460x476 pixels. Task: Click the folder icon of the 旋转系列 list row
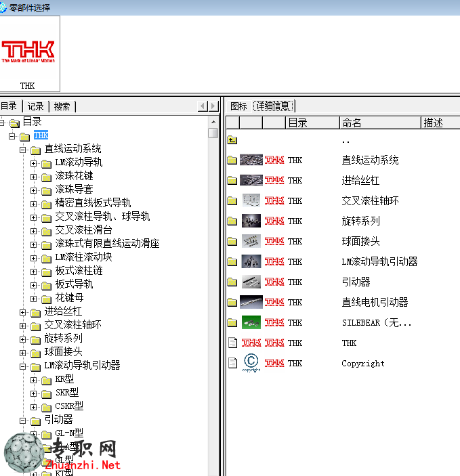click(x=232, y=221)
